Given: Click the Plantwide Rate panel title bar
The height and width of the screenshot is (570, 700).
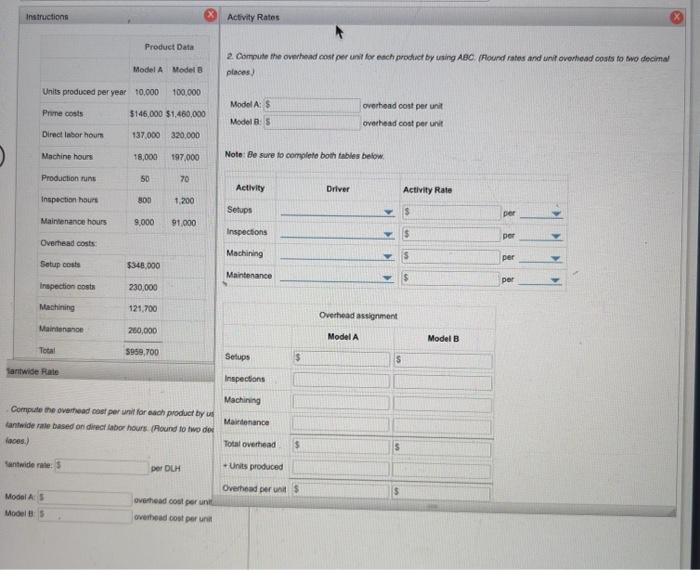Looking at the screenshot, I should pyautogui.click(x=110, y=372).
